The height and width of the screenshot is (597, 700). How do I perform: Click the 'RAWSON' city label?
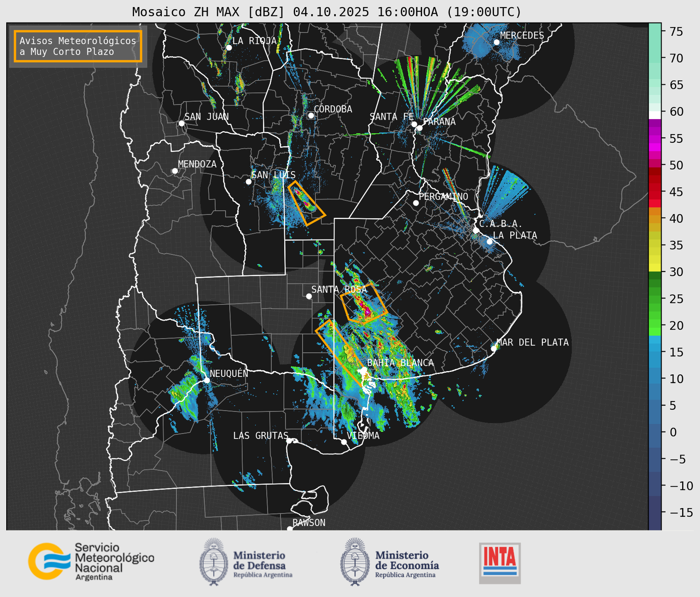[x=309, y=523]
